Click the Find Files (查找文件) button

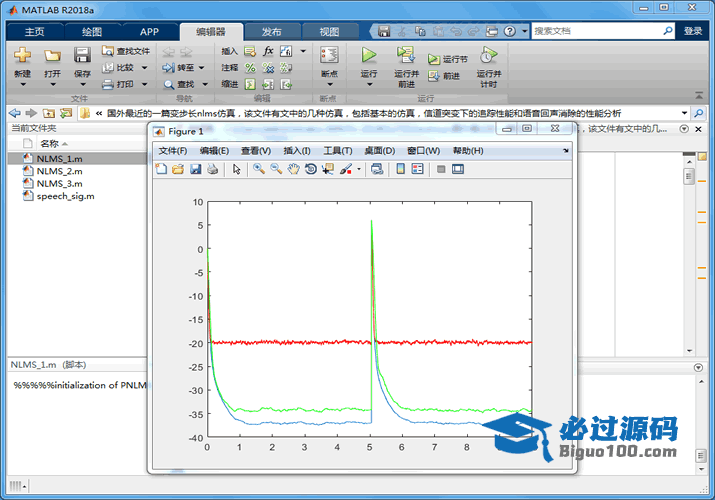click(x=126, y=51)
